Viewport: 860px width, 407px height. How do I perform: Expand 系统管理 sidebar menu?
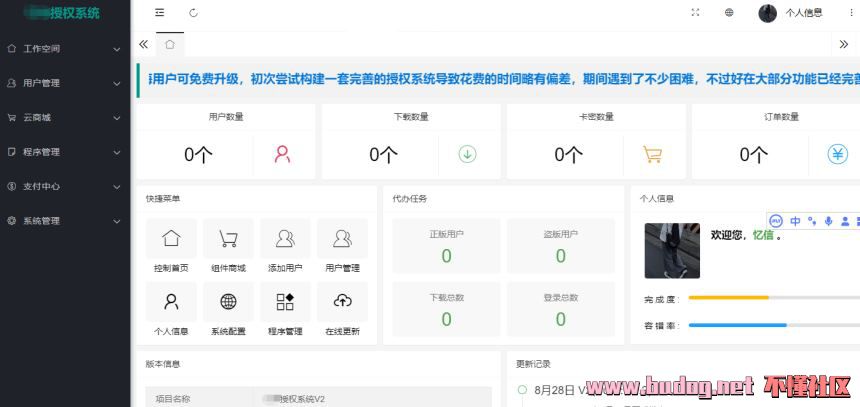[x=65, y=221]
